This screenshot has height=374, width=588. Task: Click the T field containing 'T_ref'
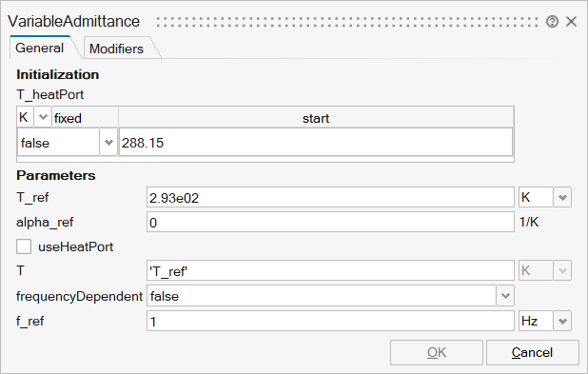tap(330, 270)
